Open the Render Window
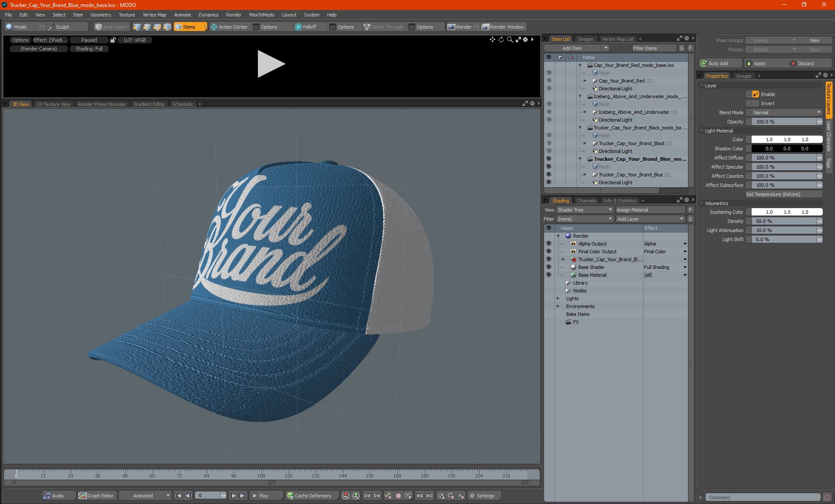 (x=504, y=27)
